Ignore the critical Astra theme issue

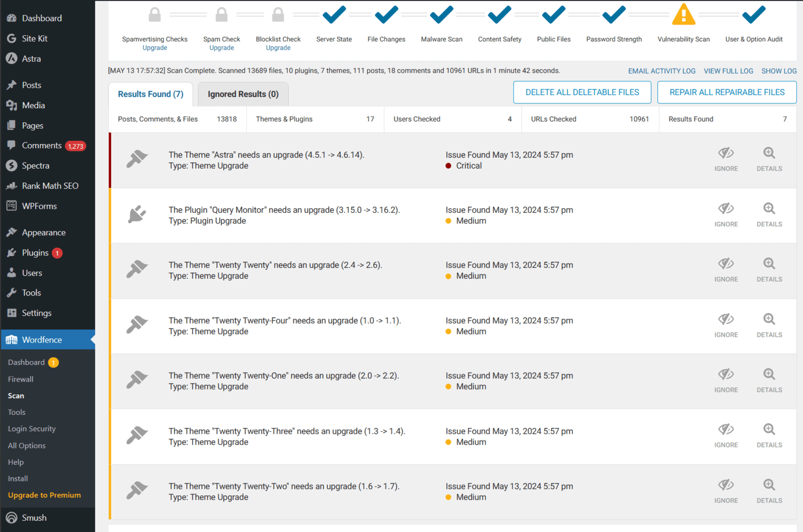(x=726, y=158)
